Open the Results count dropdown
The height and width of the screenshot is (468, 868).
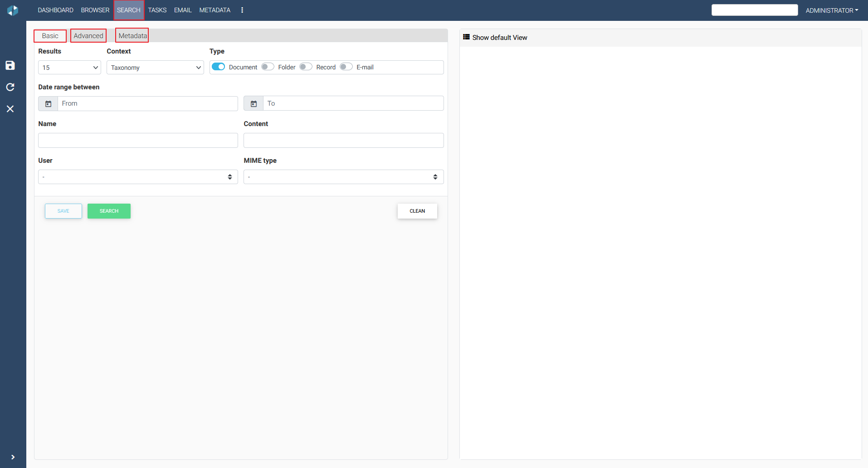[x=69, y=68]
